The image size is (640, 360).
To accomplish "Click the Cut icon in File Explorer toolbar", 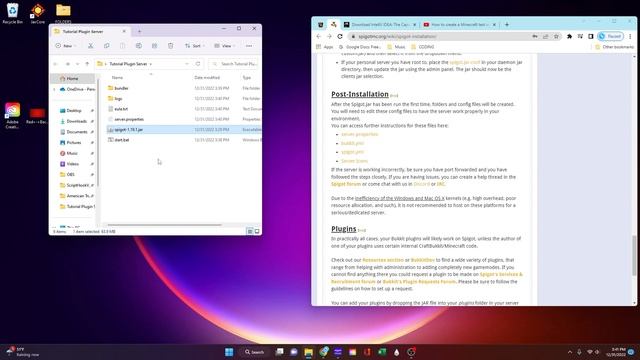I will click(x=91, y=46).
